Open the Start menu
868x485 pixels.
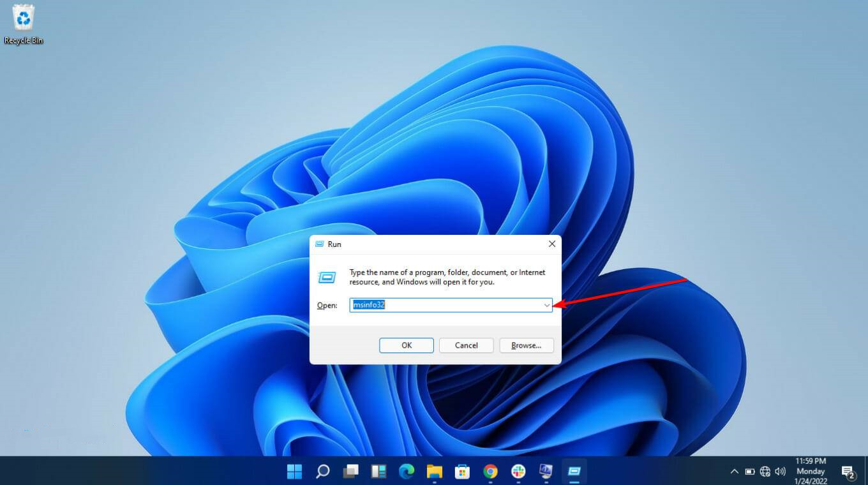point(294,471)
